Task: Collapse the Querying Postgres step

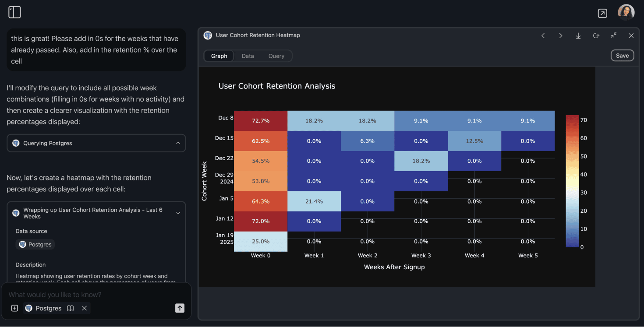Action: point(178,143)
